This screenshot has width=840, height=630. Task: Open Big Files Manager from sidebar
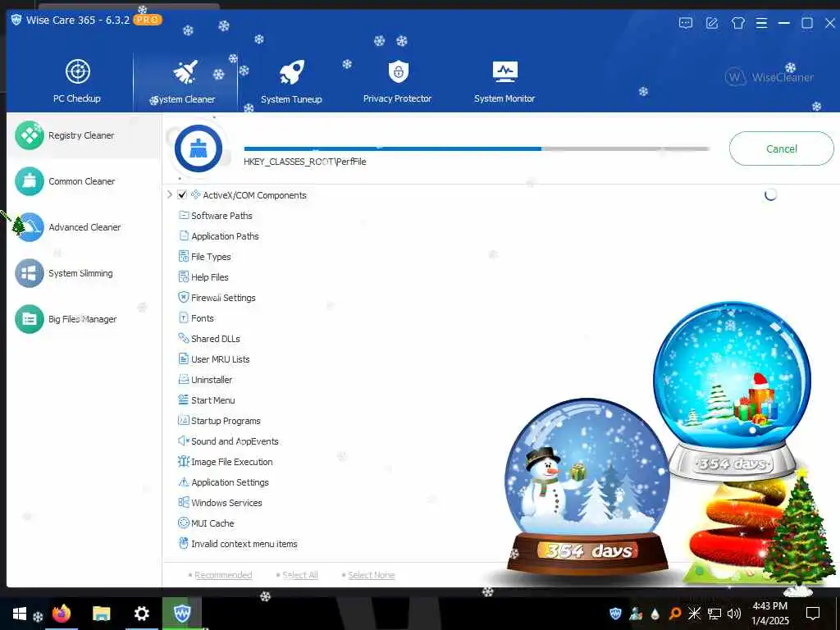click(x=84, y=319)
